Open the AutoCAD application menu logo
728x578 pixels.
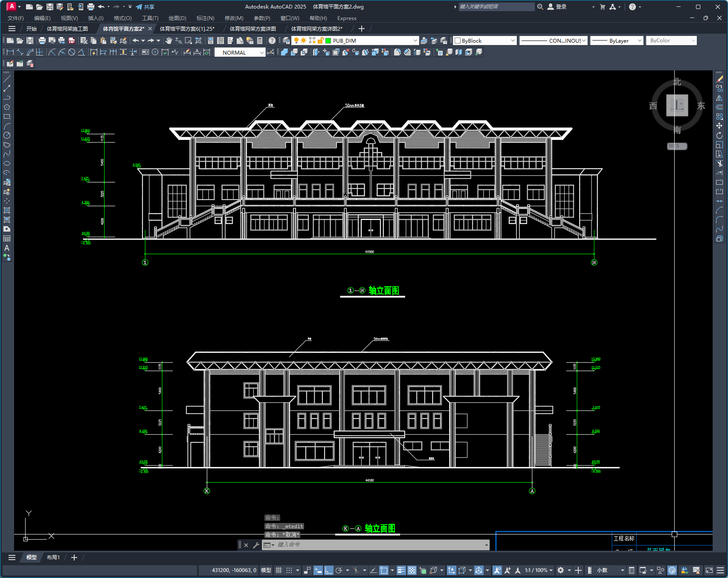[x=12, y=6]
